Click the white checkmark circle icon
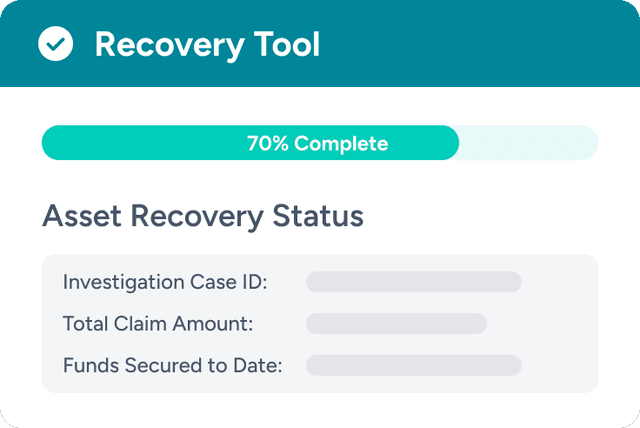640x428 pixels. [x=55, y=44]
